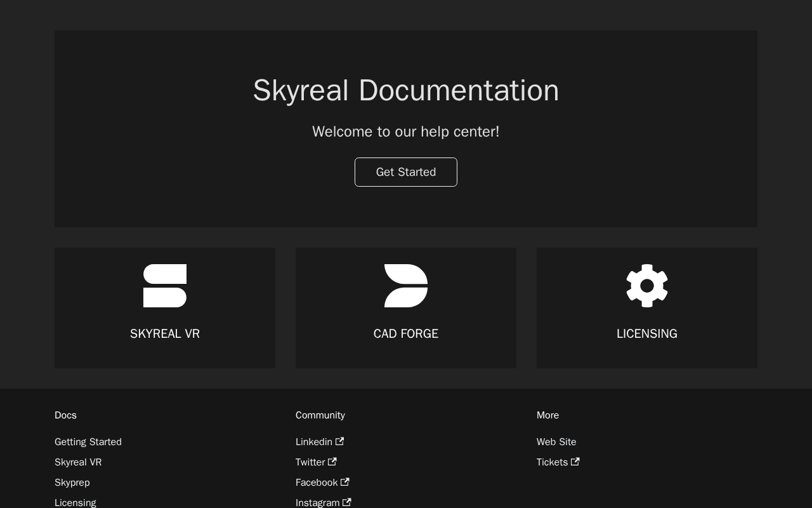The width and height of the screenshot is (812, 508).
Task: Open the CAD FORGE card title
Action: (406, 334)
